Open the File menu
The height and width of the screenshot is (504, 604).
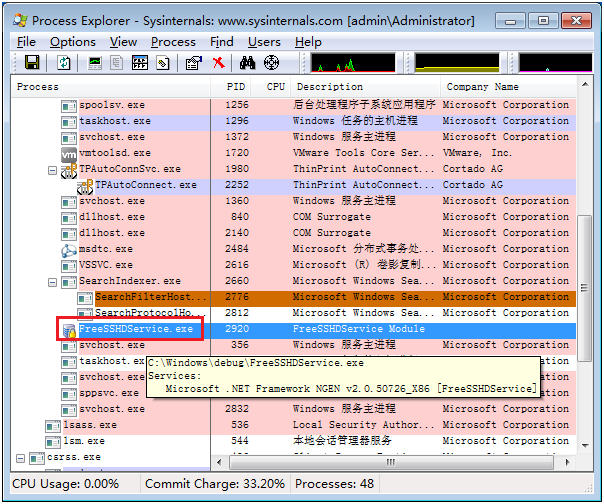[26, 42]
